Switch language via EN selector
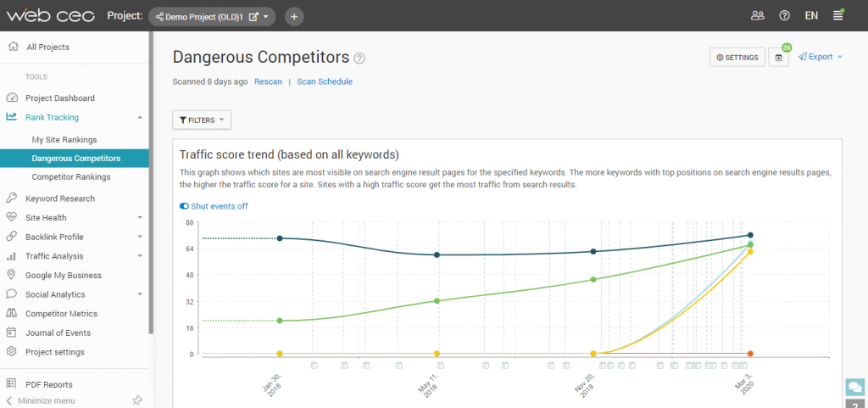The width and height of the screenshot is (868, 408). tap(811, 15)
